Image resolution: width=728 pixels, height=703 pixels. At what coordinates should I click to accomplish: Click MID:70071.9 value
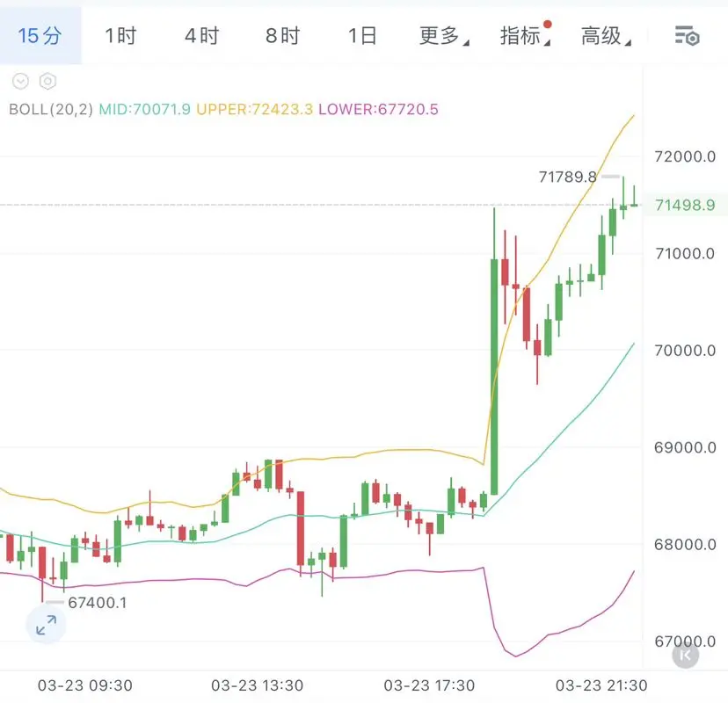point(144,109)
